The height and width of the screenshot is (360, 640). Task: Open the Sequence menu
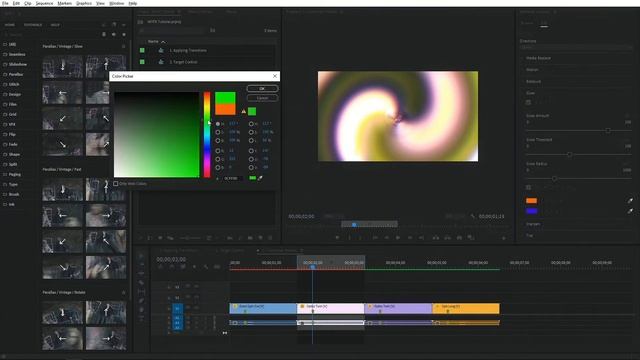pos(44,3)
